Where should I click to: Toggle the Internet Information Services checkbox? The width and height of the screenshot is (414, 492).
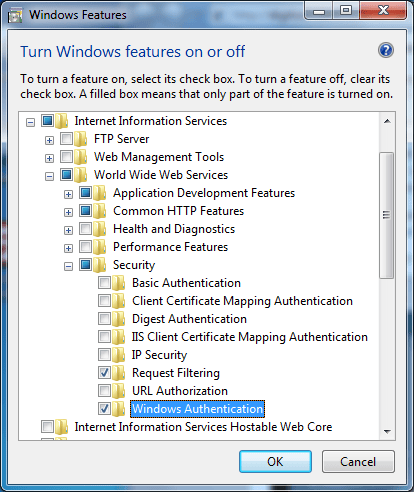47,120
